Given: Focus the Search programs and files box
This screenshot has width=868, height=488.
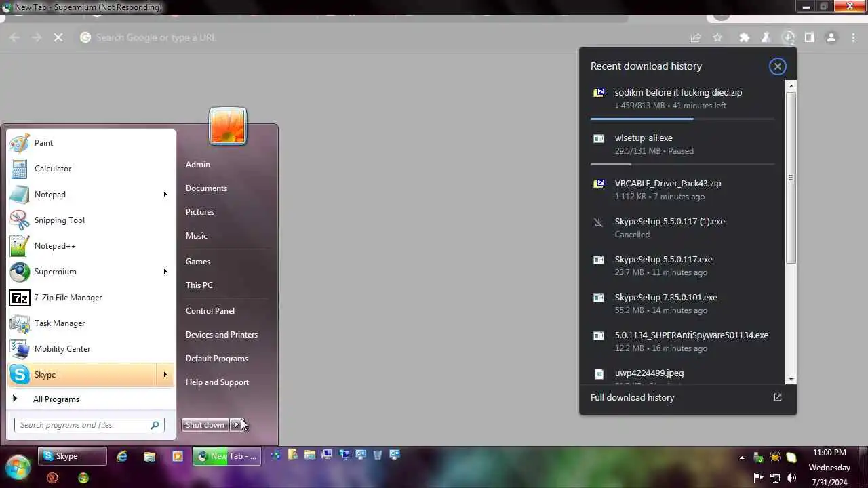Looking at the screenshot, I should click(90, 425).
